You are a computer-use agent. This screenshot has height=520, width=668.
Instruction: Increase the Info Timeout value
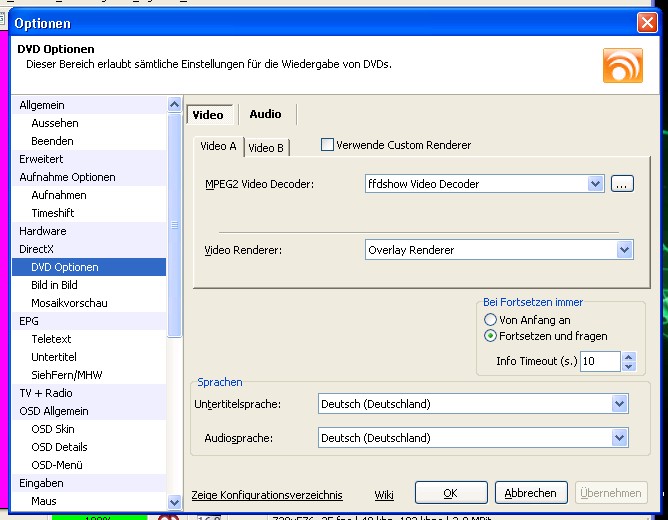click(628, 356)
